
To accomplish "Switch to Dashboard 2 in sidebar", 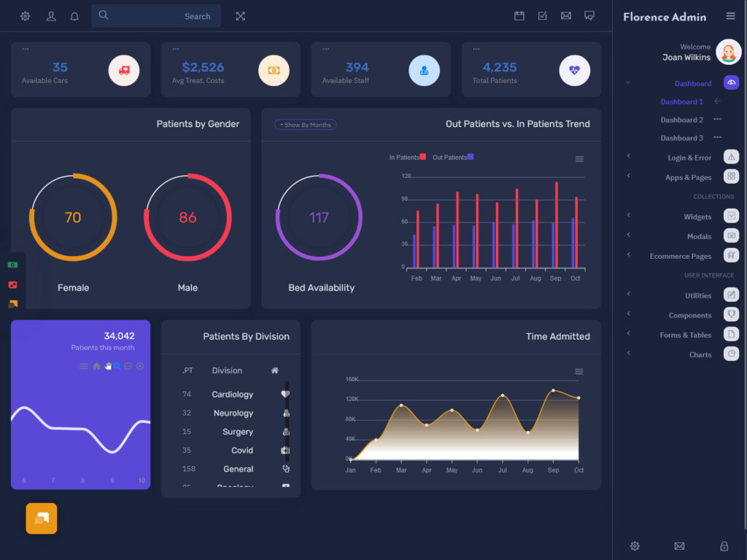I will [681, 120].
